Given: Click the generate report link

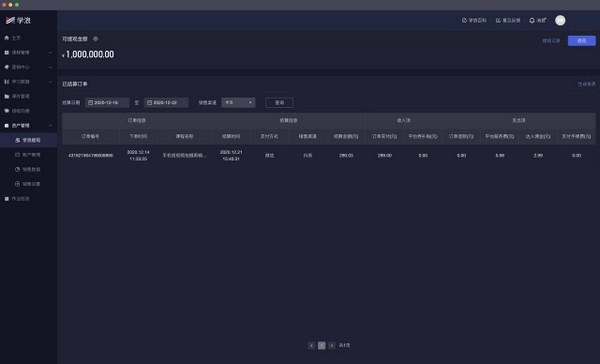Looking at the screenshot, I should (x=587, y=84).
